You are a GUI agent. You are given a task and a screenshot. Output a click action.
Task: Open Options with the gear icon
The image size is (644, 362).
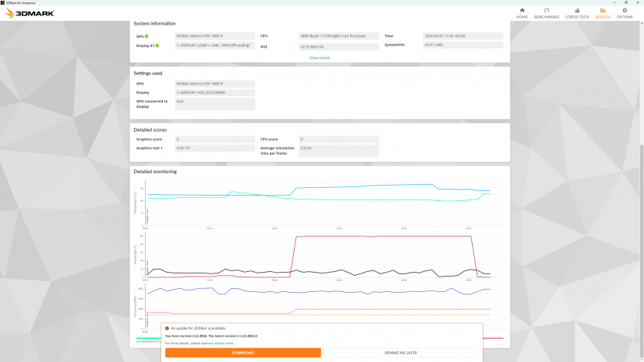click(x=624, y=10)
